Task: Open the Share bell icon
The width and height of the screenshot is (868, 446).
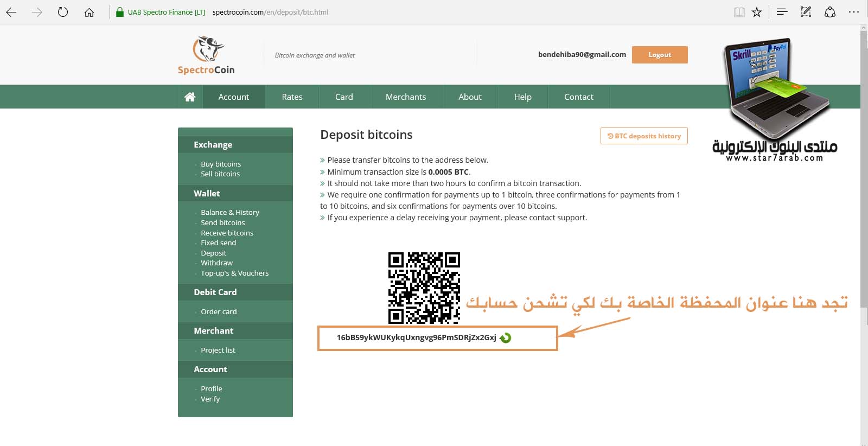Action: click(x=829, y=12)
